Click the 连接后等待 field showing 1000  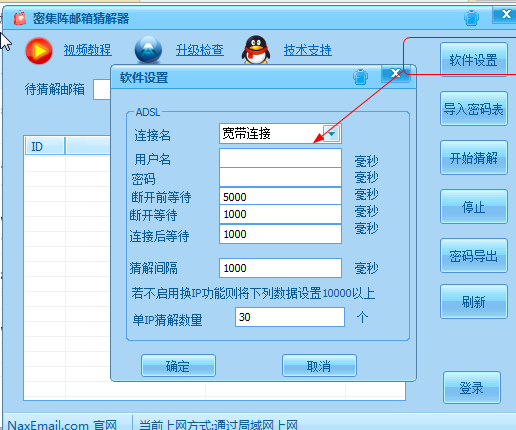tap(280, 234)
